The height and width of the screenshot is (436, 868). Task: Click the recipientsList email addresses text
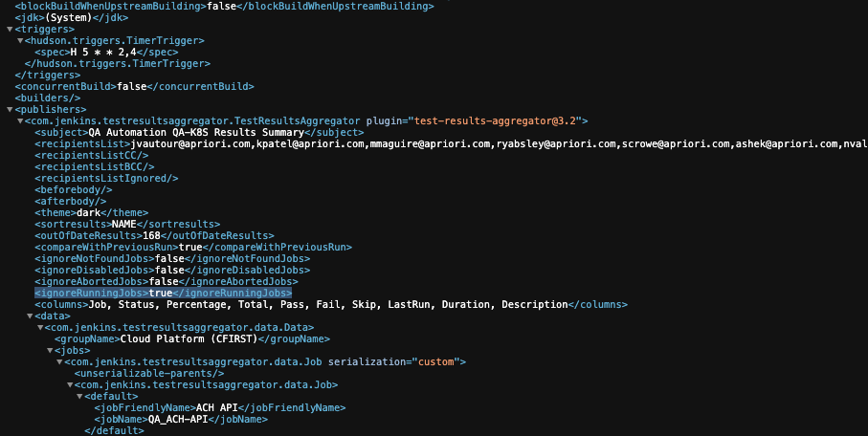coord(498,144)
